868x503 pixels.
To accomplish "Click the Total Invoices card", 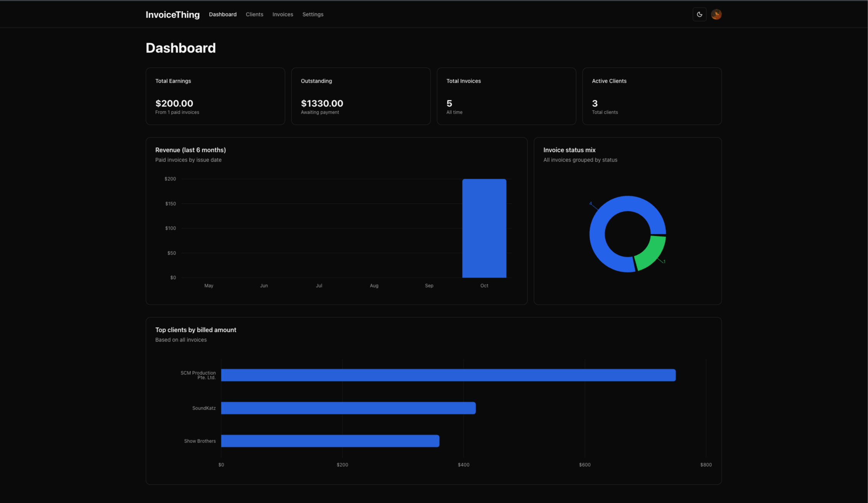I will click(506, 96).
